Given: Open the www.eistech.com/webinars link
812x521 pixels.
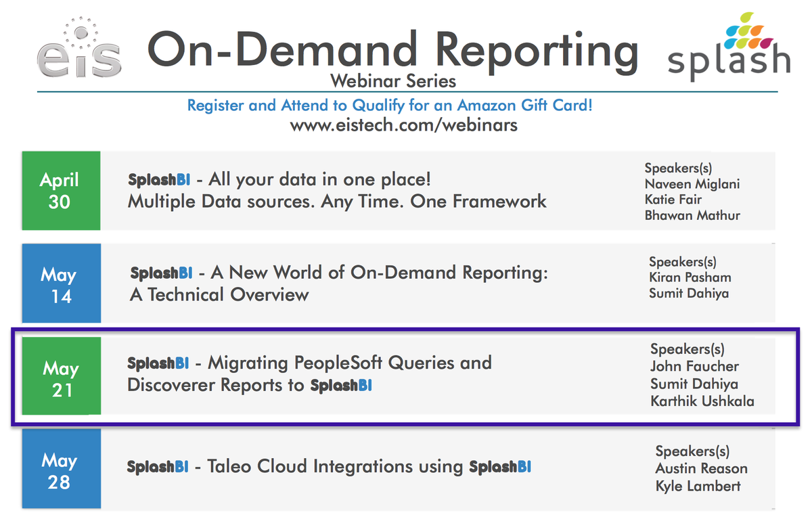Looking at the screenshot, I should tap(404, 125).
